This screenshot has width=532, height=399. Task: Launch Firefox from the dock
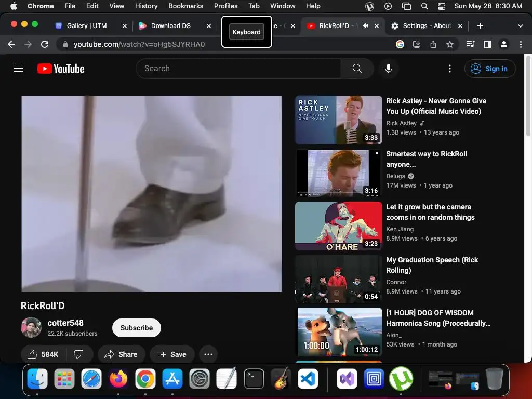(x=118, y=378)
